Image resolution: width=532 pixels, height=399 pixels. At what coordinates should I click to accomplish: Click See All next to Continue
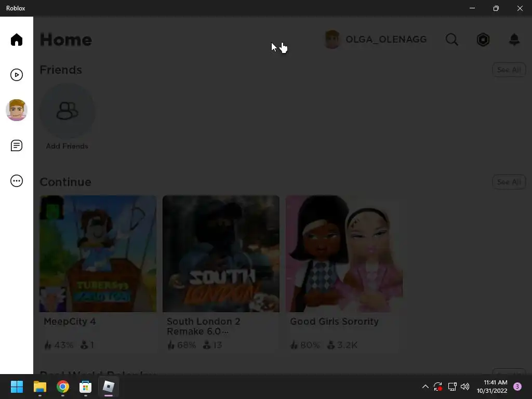[x=509, y=182]
